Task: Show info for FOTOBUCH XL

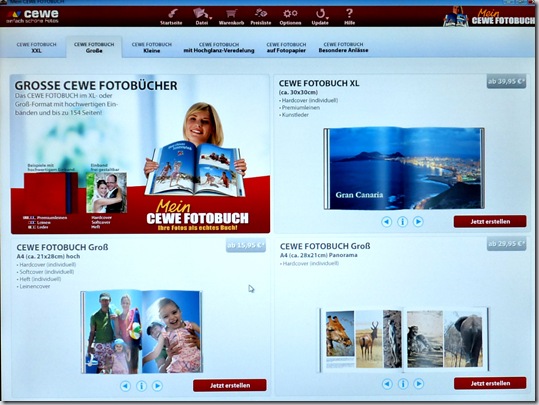Action: coord(402,222)
